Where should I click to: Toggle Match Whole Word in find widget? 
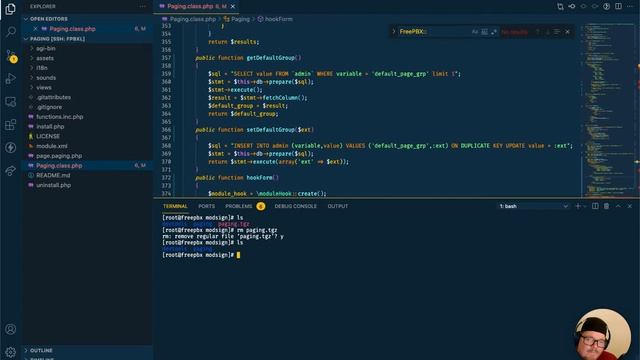pyautogui.click(x=484, y=32)
